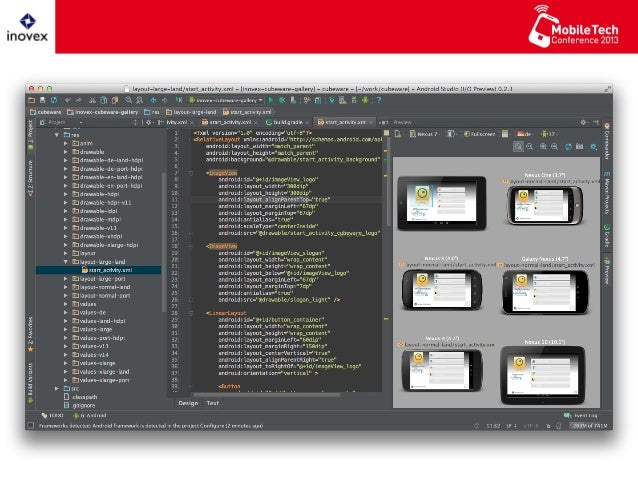Screen dimensions: 638x479
Task: Click the camera screenshot icon in Preview
Action: point(579,147)
